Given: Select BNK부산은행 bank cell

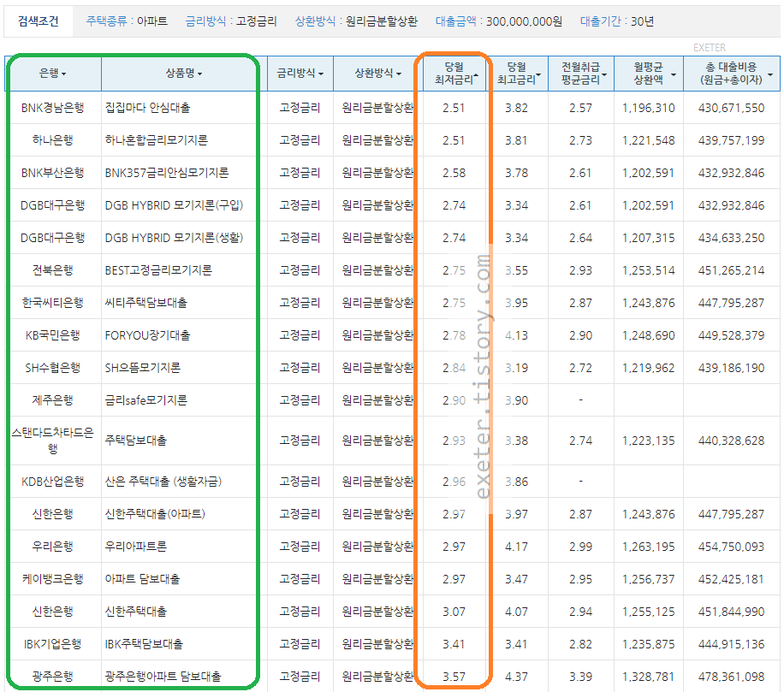Looking at the screenshot, I should 52,173.
